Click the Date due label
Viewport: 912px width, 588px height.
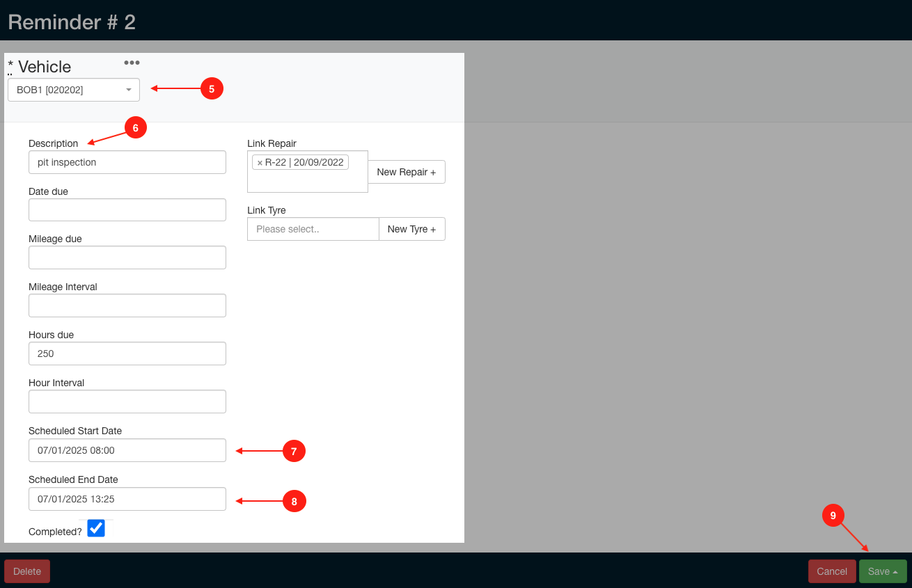click(x=48, y=191)
